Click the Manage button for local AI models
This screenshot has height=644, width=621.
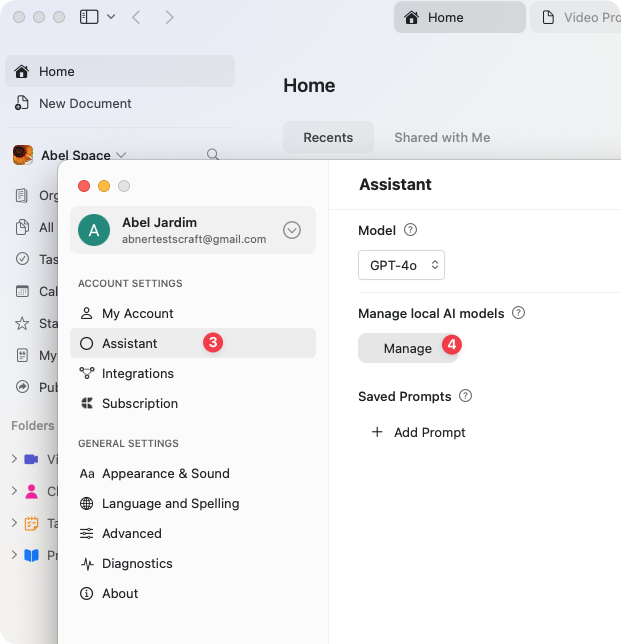[408, 348]
